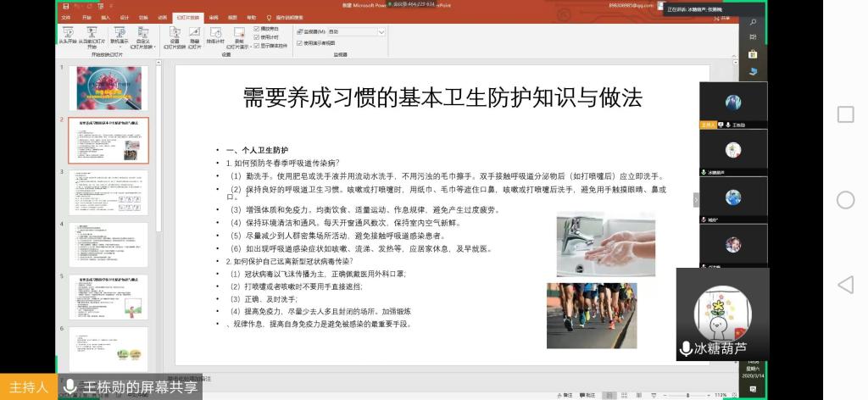The height and width of the screenshot is (400, 868).
Task: Open the 文件 file menu tab
Action: coord(66,17)
